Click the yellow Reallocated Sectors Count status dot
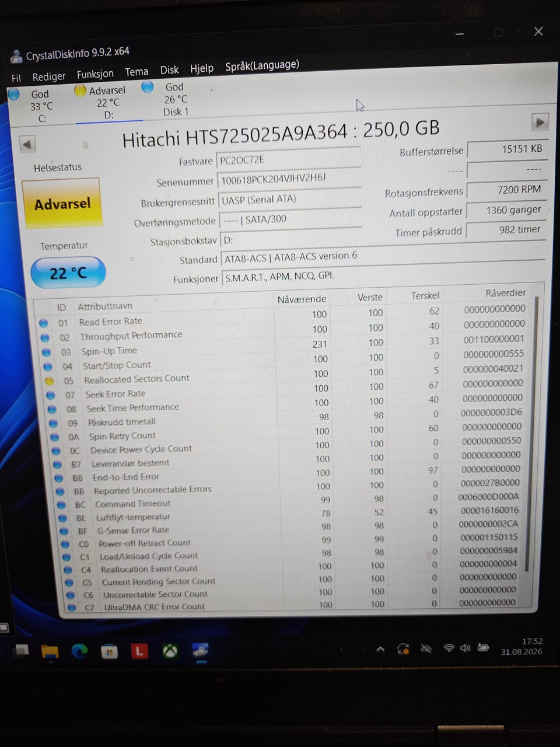This screenshot has height=747, width=560. [x=50, y=381]
